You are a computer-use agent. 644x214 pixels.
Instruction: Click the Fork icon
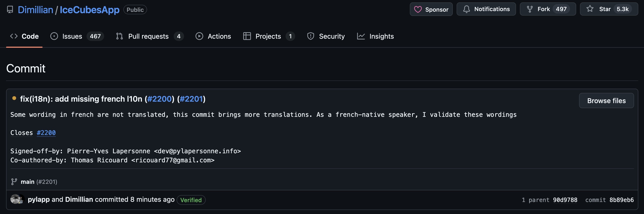[530, 9]
